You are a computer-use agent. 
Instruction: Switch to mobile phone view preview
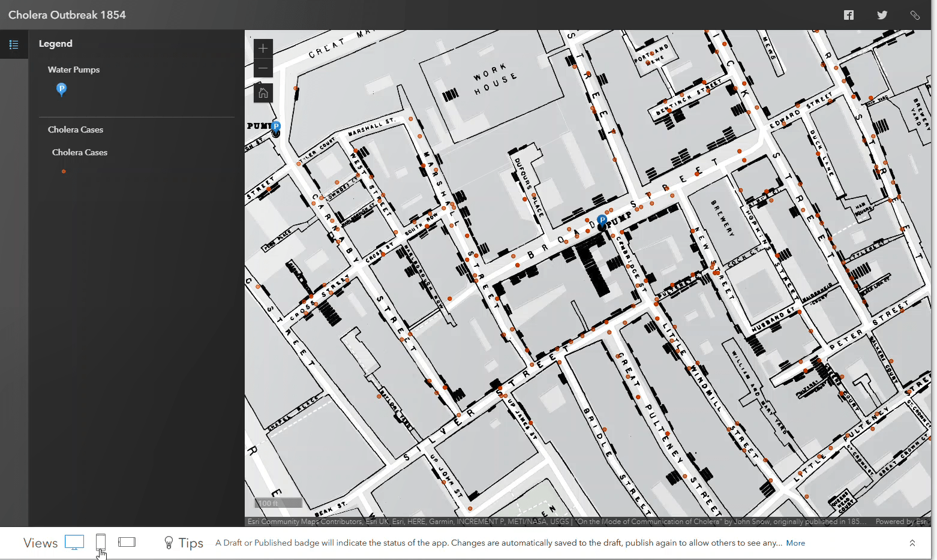(101, 543)
